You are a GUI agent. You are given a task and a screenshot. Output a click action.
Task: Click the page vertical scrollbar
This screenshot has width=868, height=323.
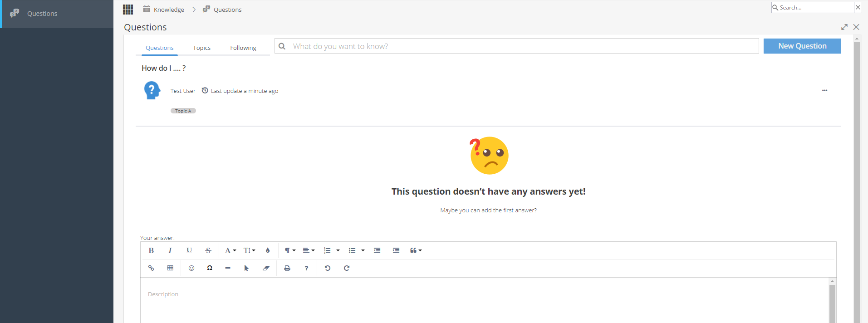(x=857, y=181)
